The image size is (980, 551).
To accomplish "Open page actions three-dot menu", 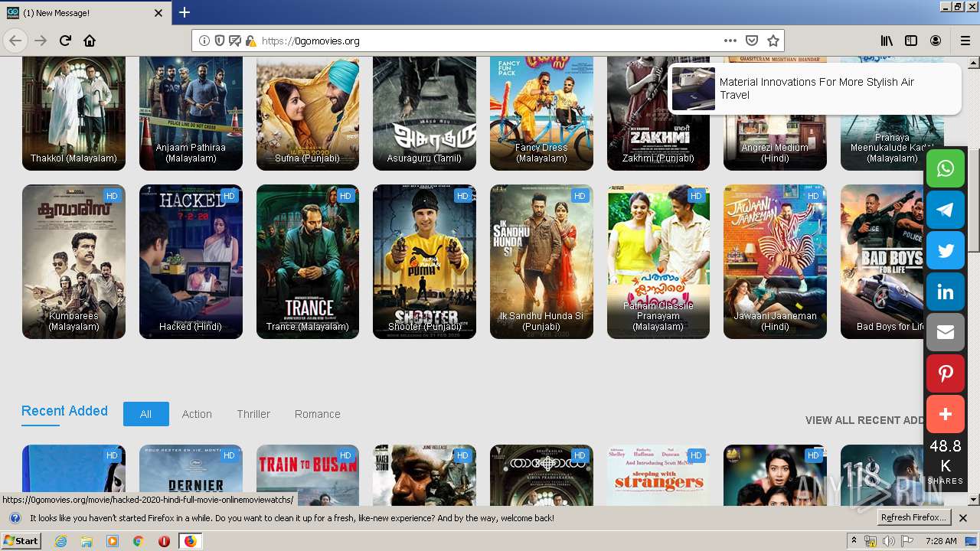I will click(730, 41).
